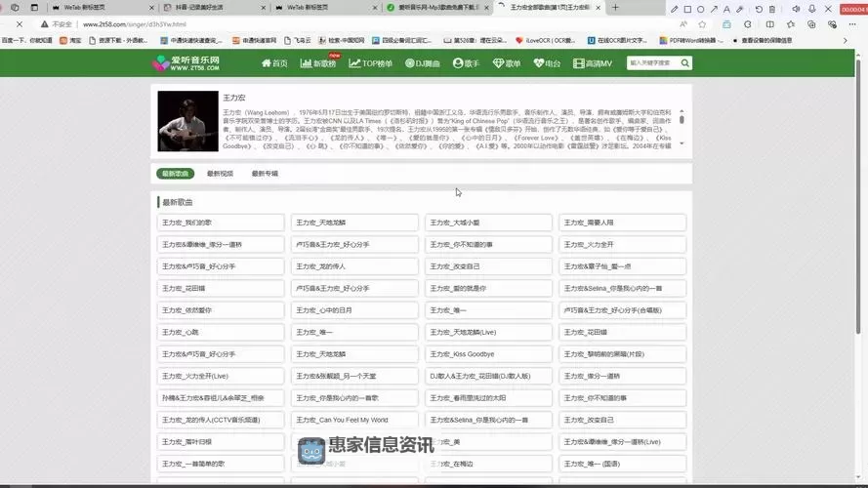The image size is (868, 488).
Task: Open song 王力宏_天地龙鳞(Live)
Action: 488,332
